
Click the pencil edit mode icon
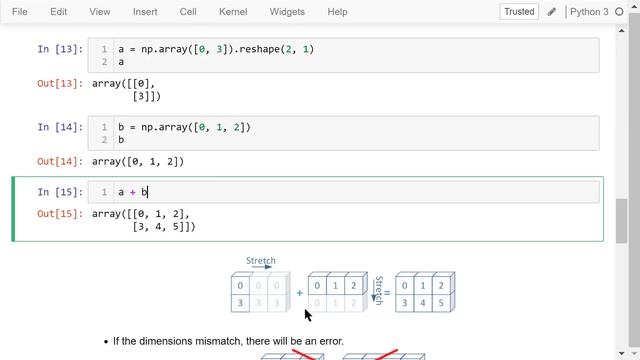click(551, 12)
